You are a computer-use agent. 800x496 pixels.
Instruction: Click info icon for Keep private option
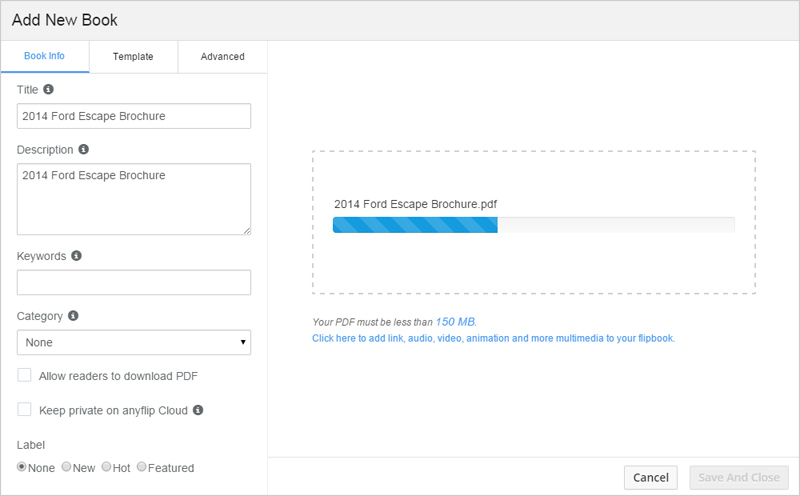(x=198, y=409)
